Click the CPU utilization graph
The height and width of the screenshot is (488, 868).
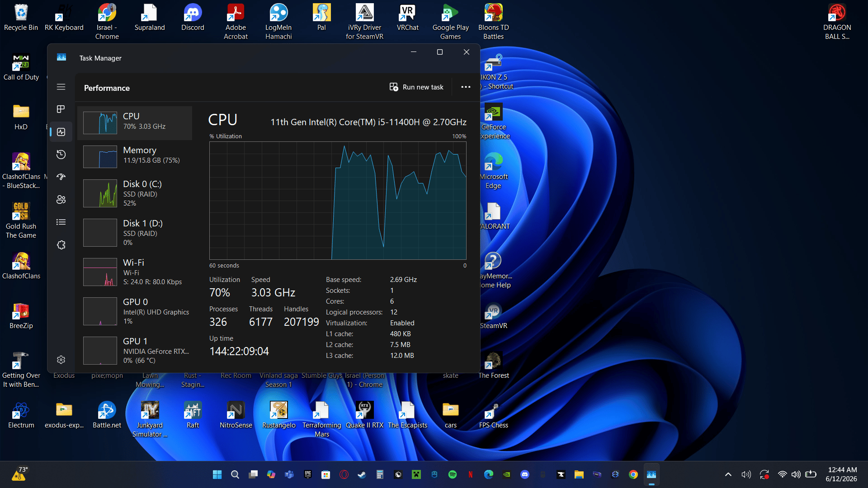(x=338, y=201)
